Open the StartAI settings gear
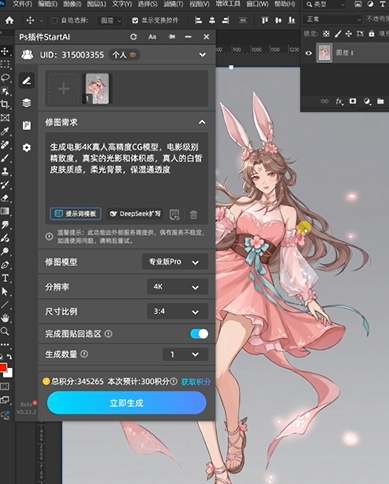 (27, 147)
